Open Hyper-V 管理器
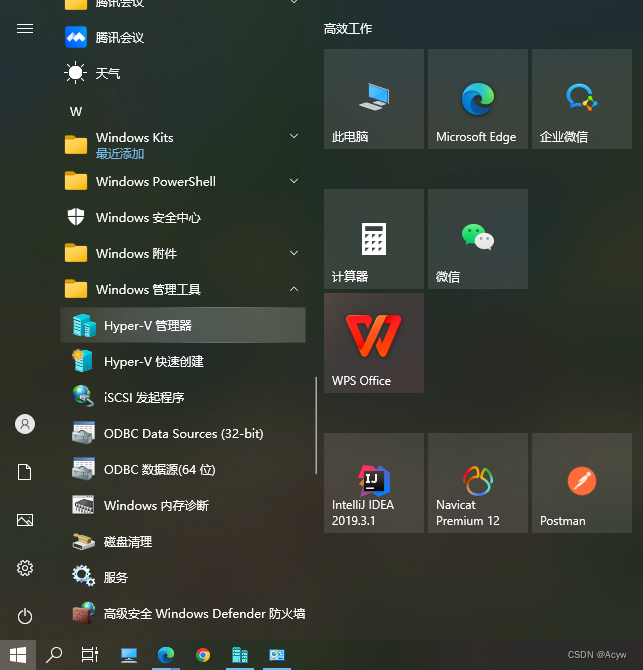Image resolution: width=643 pixels, height=670 pixels. pos(183,325)
